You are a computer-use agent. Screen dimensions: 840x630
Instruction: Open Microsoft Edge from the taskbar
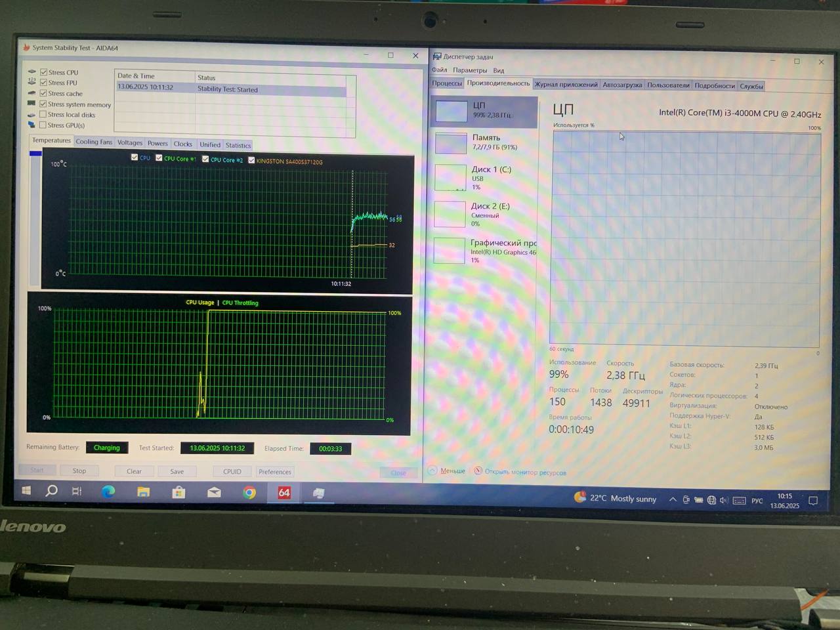[x=108, y=492]
